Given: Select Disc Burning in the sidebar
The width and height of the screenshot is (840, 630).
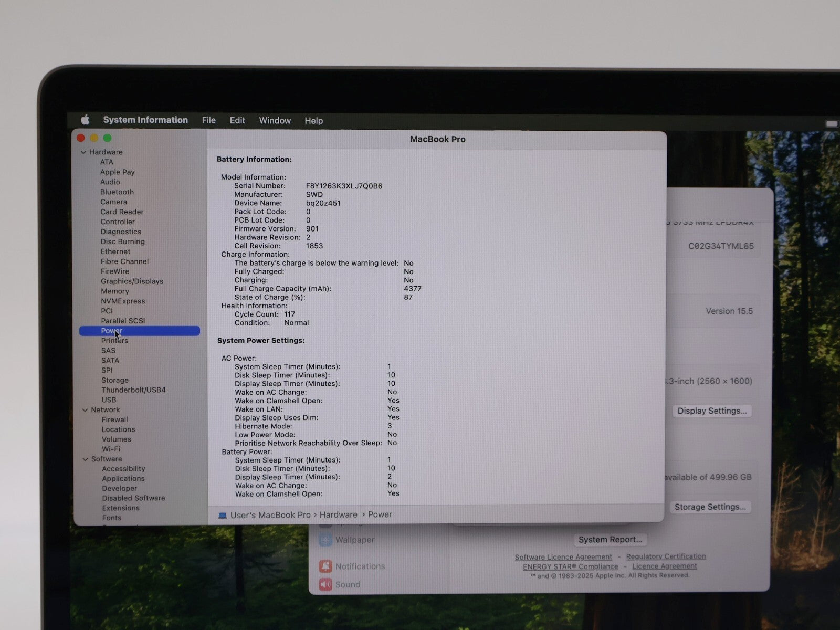Looking at the screenshot, I should click(x=123, y=241).
